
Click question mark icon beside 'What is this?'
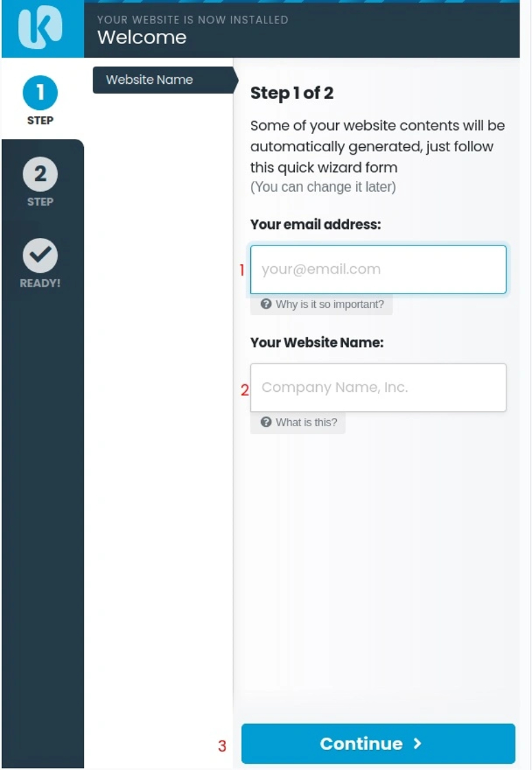[x=266, y=422]
